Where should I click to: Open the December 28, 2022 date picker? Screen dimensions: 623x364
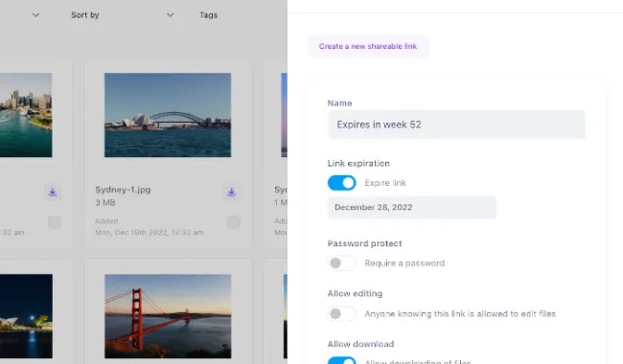point(411,207)
